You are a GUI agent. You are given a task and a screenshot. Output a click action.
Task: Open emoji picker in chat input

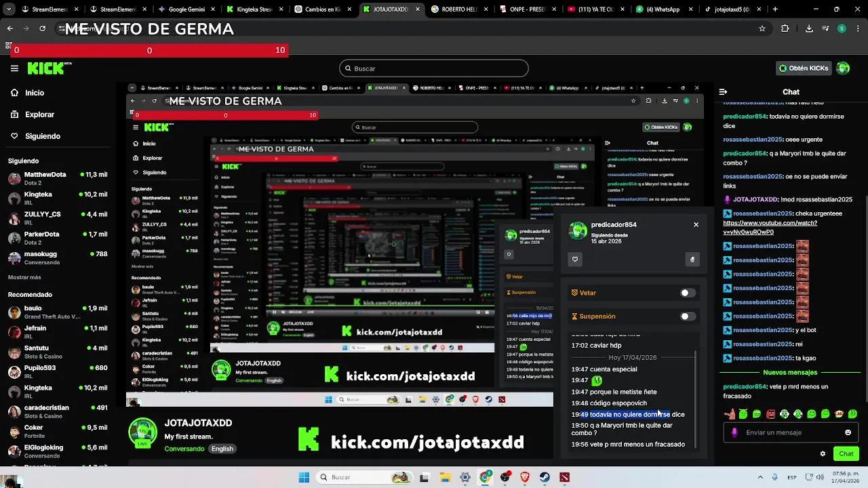848,432
